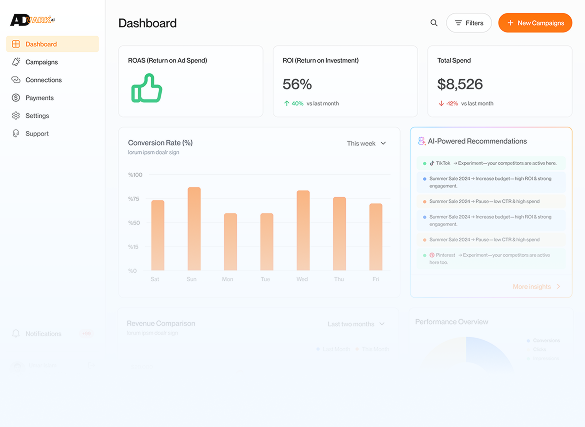Click the Mon conversion bar
This screenshot has width=585, height=427.
coord(230,242)
